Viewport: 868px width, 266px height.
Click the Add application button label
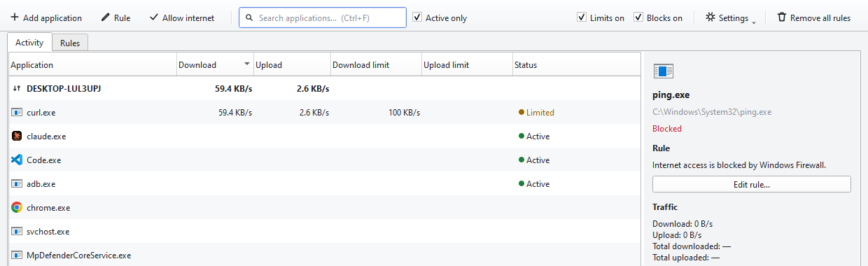[52, 18]
